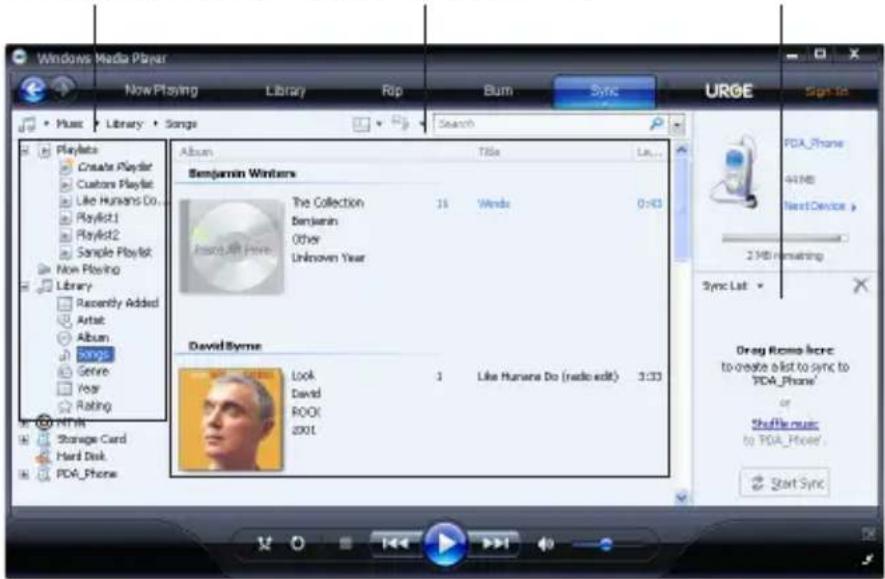Screen dimensions: 885x579
Task: Browse library by Artist
Action: click(91, 321)
